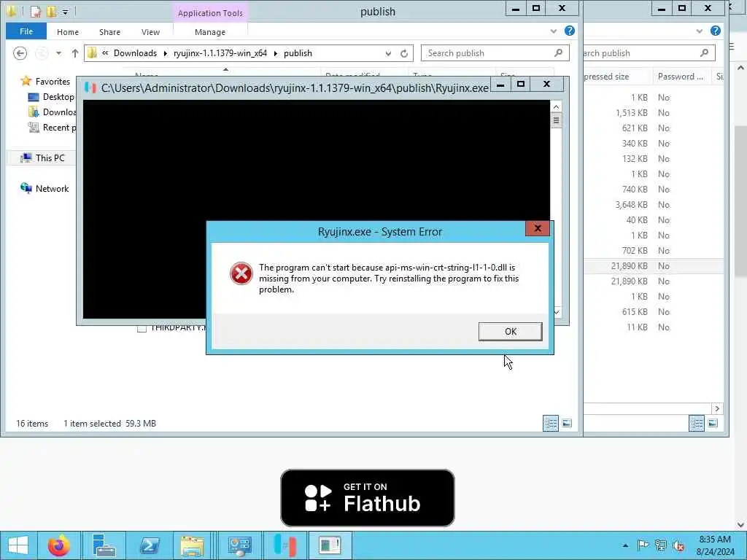Switch to large icons view in the publish window
Viewport: 747px width, 560px height.
click(x=566, y=423)
